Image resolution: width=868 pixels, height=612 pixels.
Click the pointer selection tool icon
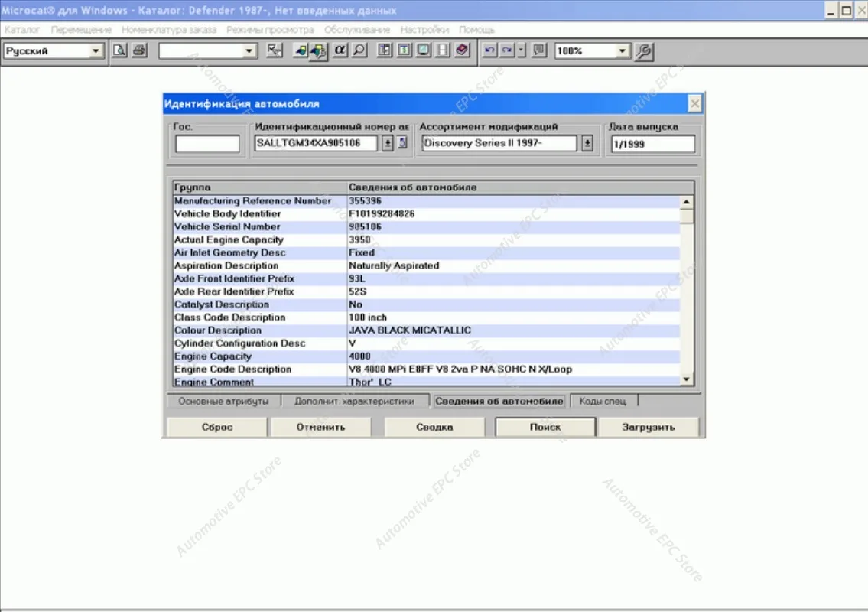pyautogui.click(x=274, y=50)
